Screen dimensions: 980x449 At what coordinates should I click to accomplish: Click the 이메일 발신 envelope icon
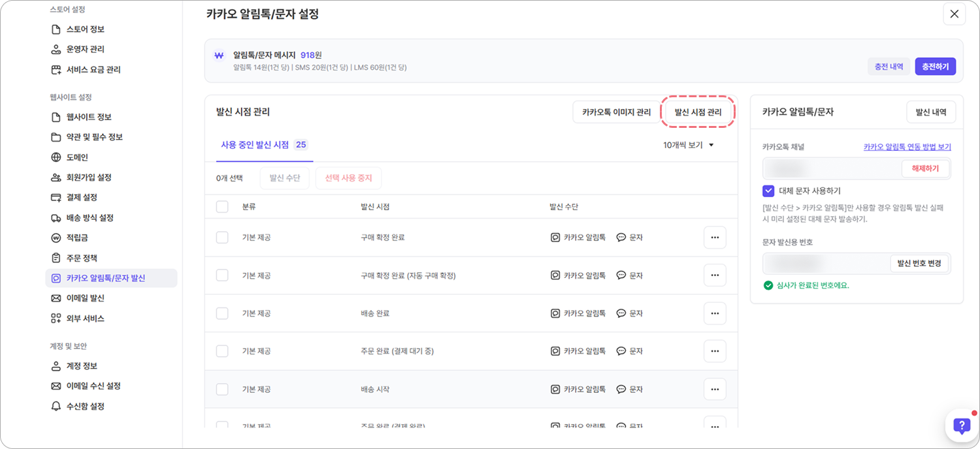pos(56,298)
